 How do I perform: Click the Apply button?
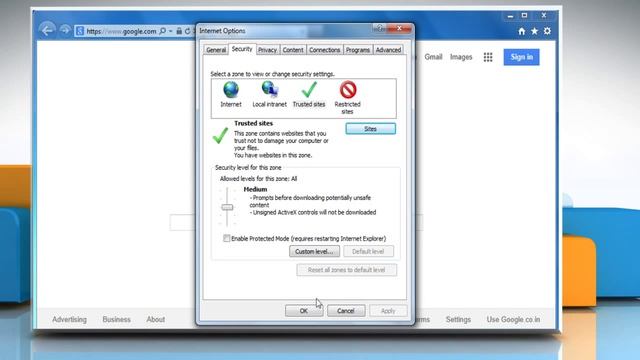[388, 311]
